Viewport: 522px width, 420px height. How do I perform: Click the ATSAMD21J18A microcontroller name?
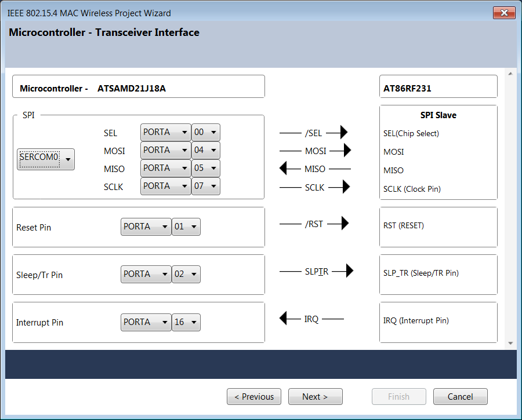[132, 89]
